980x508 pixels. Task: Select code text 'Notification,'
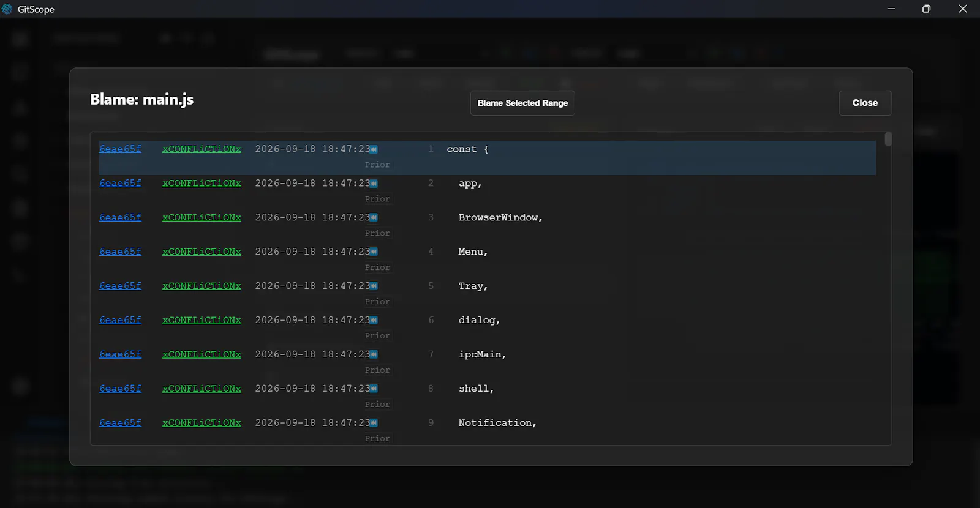(x=497, y=423)
